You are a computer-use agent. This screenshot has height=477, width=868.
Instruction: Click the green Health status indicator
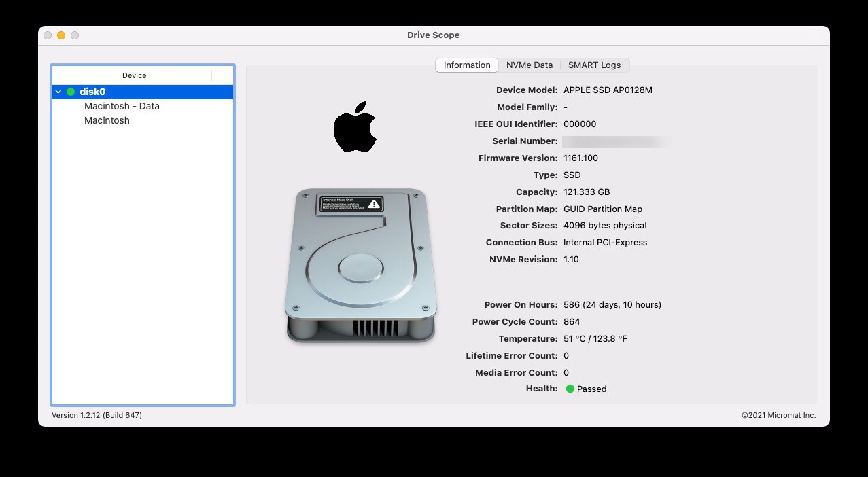point(570,389)
